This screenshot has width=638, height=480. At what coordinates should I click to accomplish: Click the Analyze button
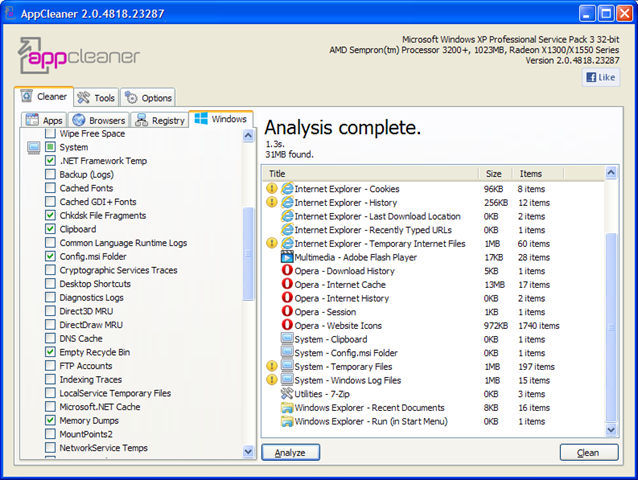pos(291,452)
